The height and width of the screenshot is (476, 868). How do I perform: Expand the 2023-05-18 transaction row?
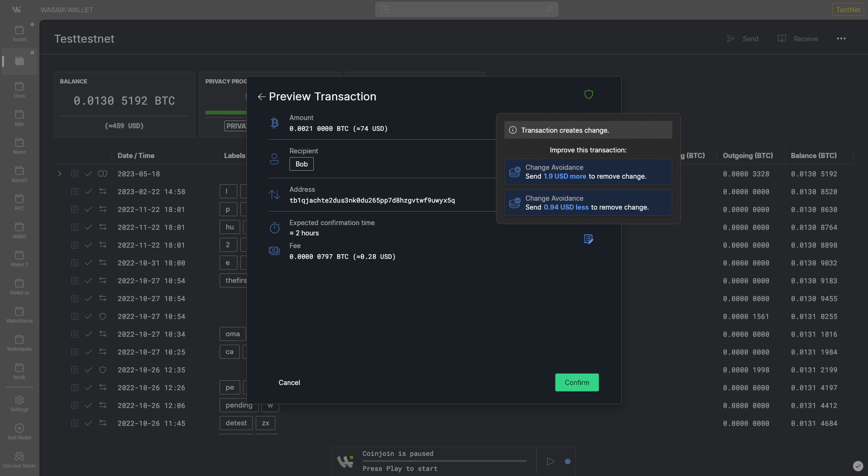(60, 174)
